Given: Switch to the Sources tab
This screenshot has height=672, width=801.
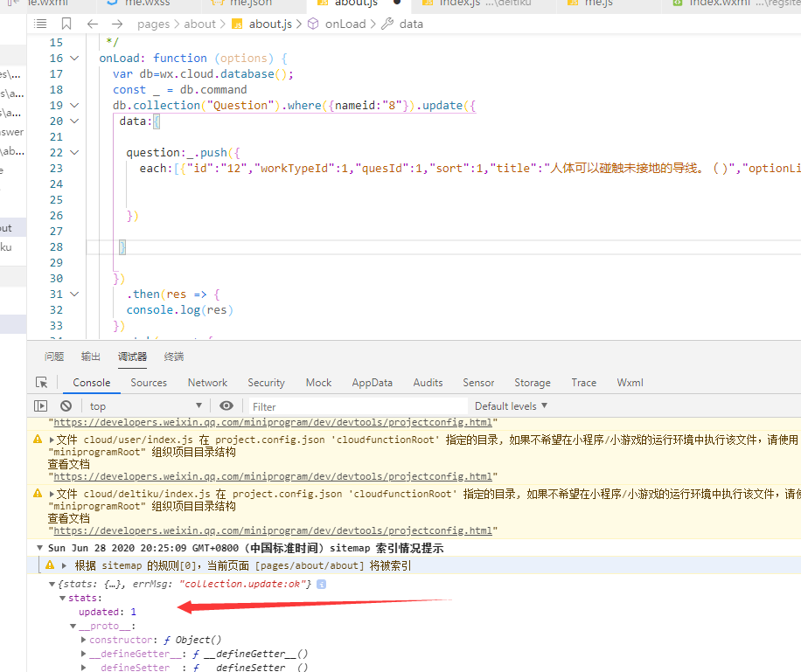Looking at the screenshot, I should (149, 383).
